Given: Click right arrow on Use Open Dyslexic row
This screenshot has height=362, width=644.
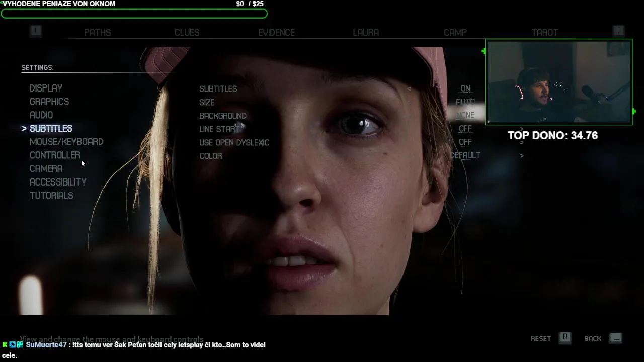Looking at the screenshot, I should [x=522, y=142].
